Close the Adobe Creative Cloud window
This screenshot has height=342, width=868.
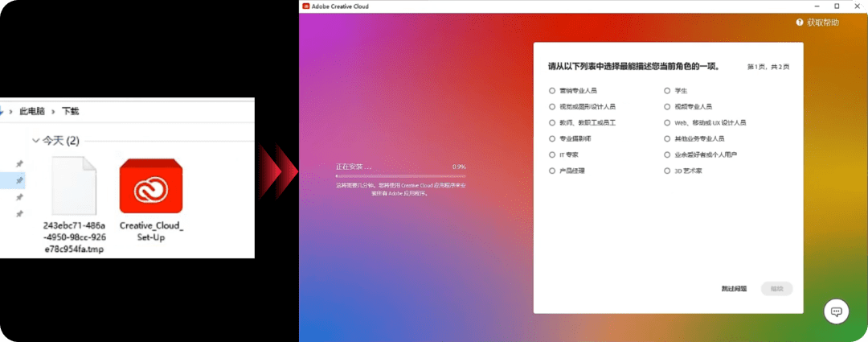pos(856,6)
